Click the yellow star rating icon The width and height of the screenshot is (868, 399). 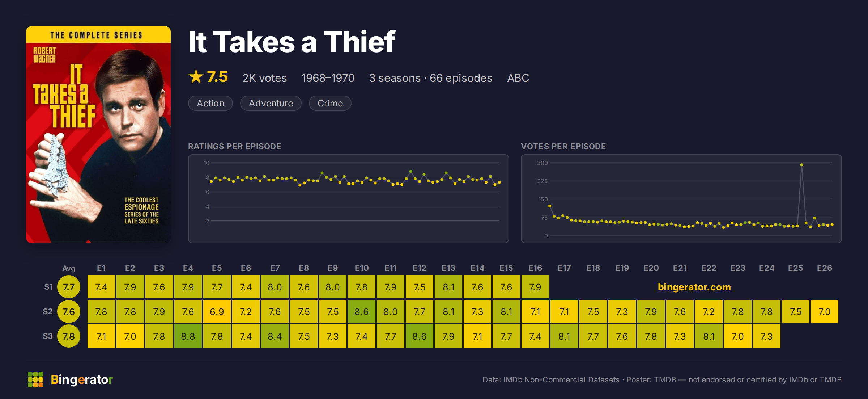tap(196, 76)
